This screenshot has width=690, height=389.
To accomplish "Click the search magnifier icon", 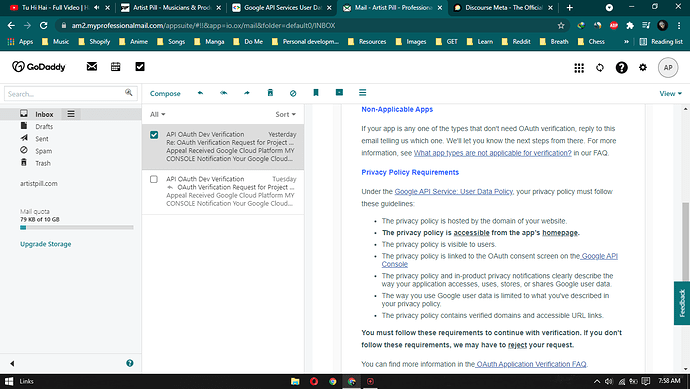I will 128,92.
